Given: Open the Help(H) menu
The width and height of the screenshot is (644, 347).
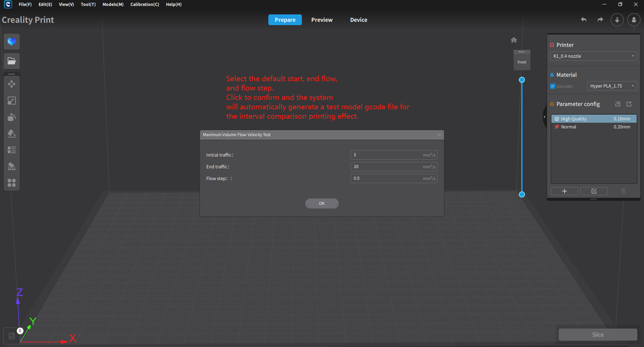Looking at the screenshot, I should pos(174,4).
